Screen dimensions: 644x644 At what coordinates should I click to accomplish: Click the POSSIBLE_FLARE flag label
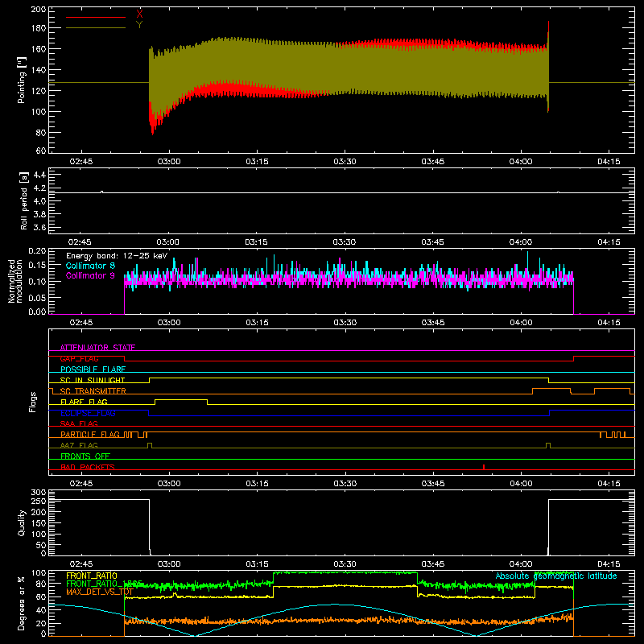93,369
